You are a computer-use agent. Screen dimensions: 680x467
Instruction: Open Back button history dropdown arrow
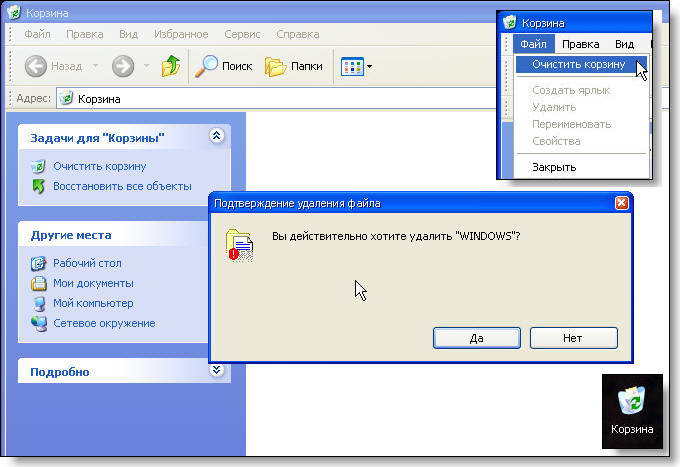96,66
